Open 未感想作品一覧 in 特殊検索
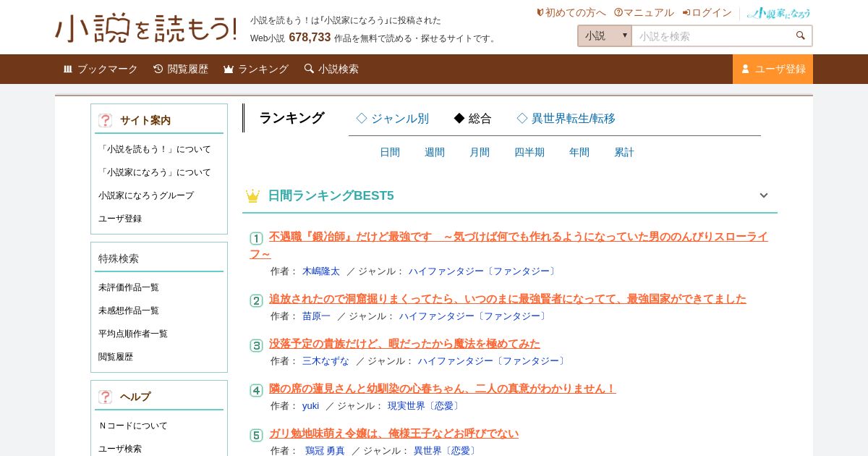The image size is (868, 456). [129, 311]
